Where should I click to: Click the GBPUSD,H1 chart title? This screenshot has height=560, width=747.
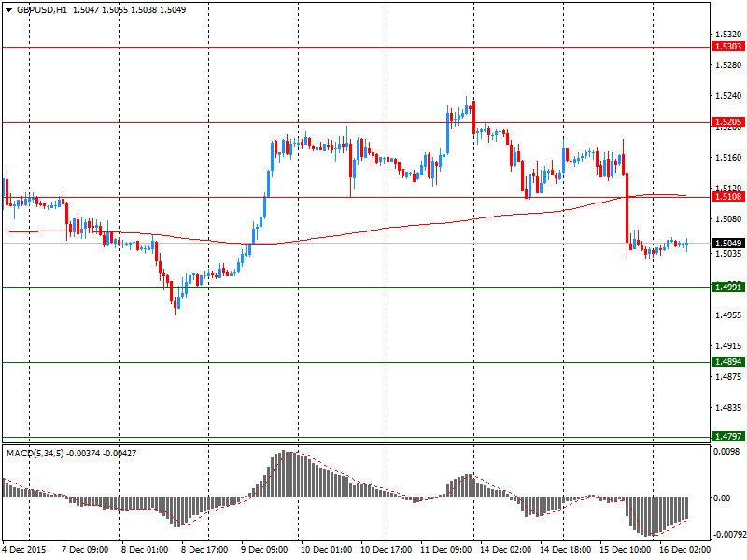click(x=42, y=10)
